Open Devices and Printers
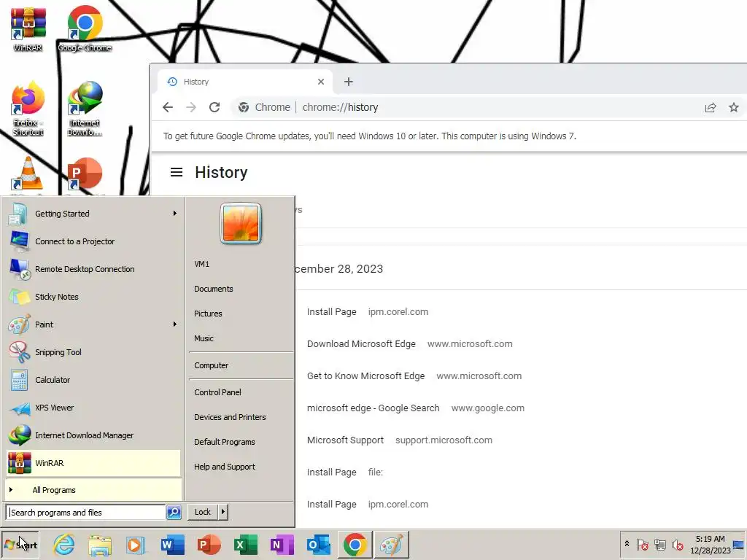 (x=241, y=417)
